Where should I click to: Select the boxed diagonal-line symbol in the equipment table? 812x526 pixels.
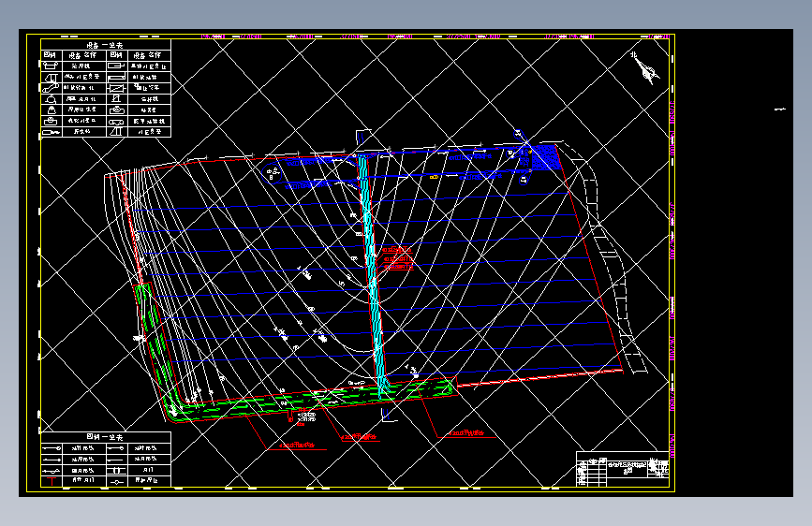[x=116, y=88]
